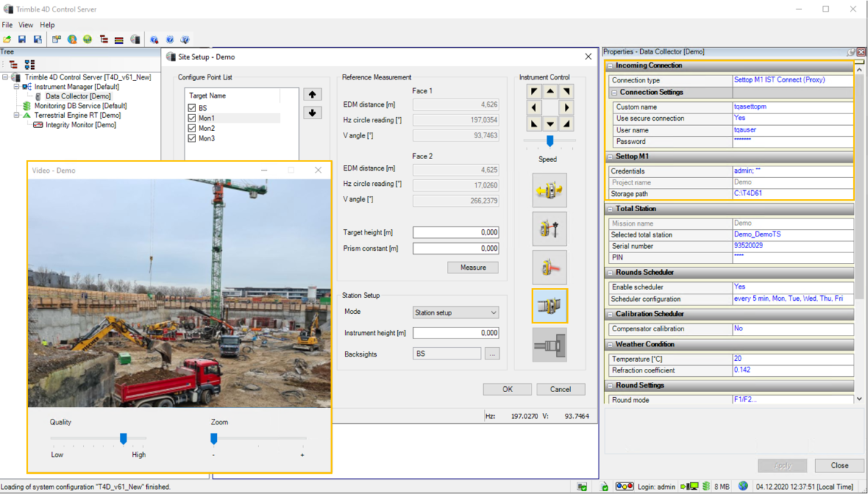868x494 pixels.
Task: Click the first blue help icon
Action: point(154,40)
